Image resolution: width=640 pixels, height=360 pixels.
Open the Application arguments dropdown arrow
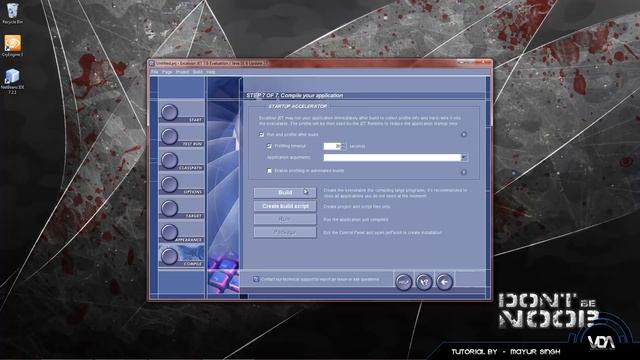pyautogui.click(x=464, y=158)
